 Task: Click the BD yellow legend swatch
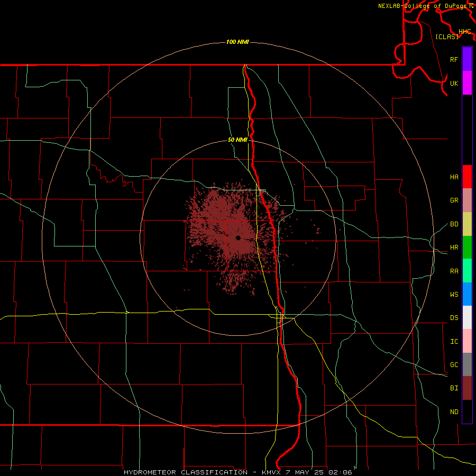point(467,224)
